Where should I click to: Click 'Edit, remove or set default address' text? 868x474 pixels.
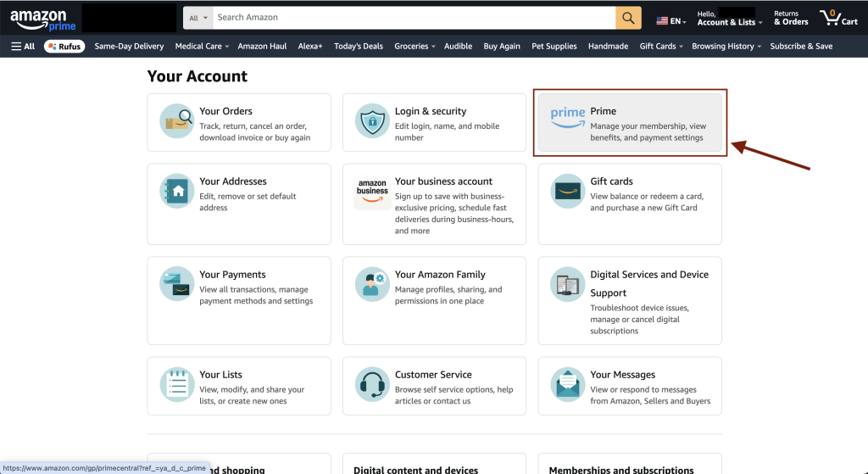[248, 202]
